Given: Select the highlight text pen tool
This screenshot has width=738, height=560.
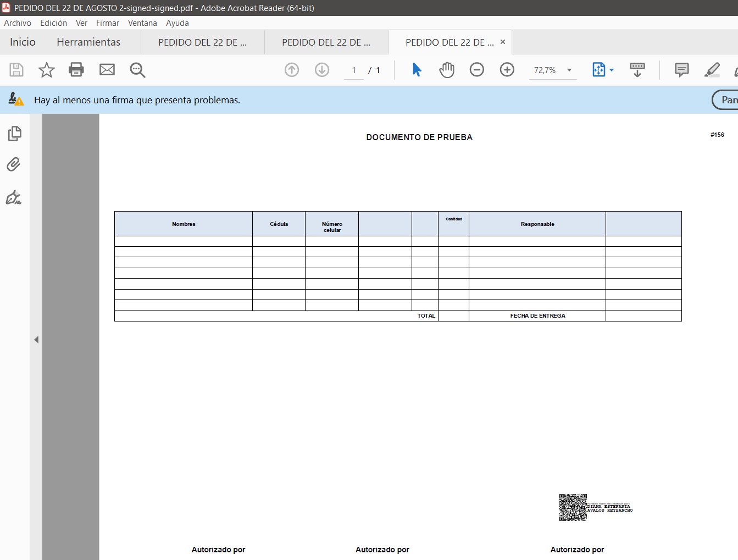Looking at the screenshot, I should [712, 70].
